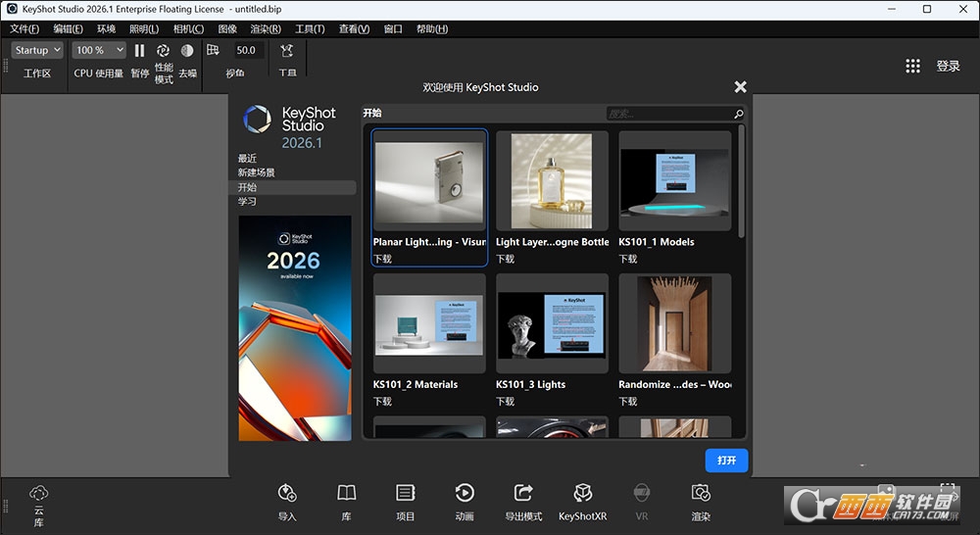Screen dimensions: 980x535
Task: Open the File menu
Action: click(x=24, y=28)
